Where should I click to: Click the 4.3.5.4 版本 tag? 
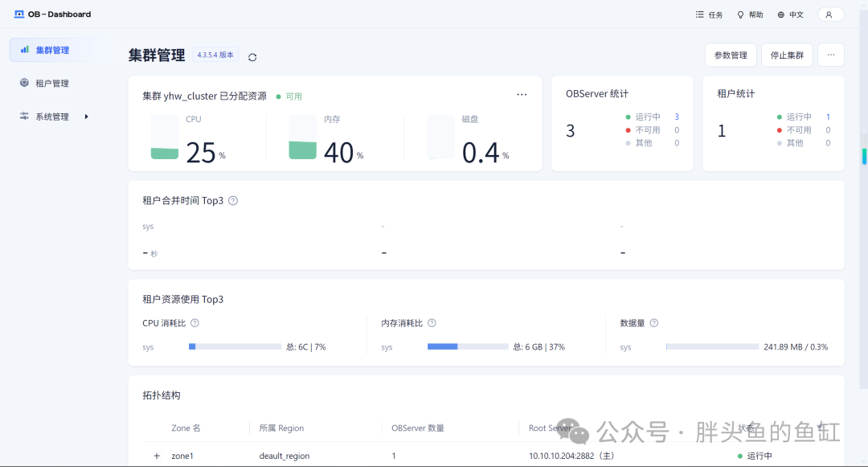pyautogui.click(x=215, y=55)
